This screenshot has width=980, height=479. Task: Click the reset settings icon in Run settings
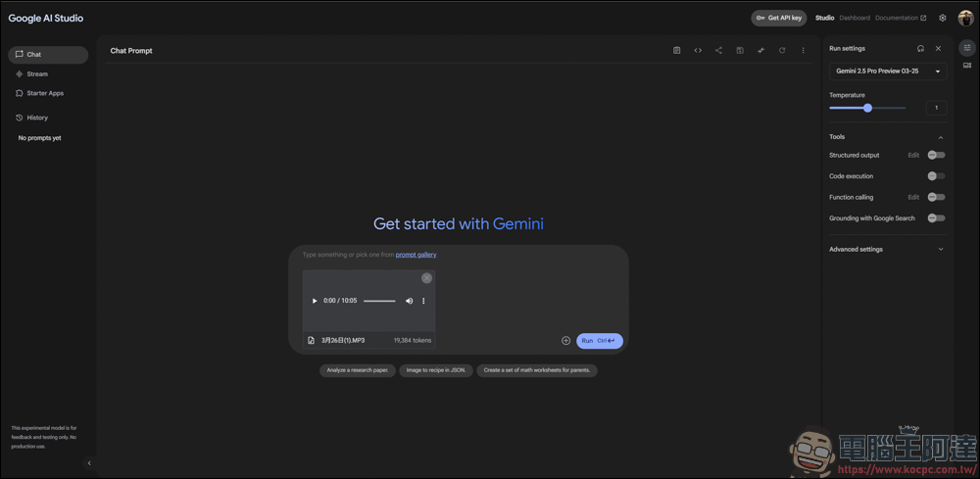tap(920, 48)
